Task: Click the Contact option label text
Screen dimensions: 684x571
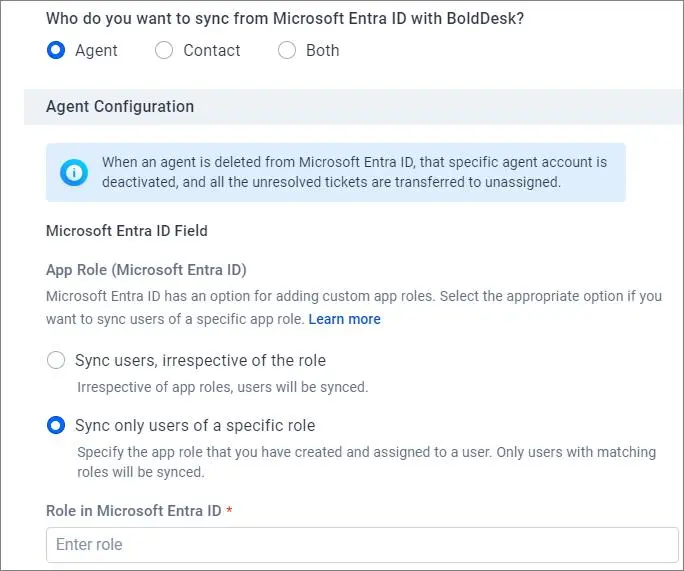Action: coord(212,51)
